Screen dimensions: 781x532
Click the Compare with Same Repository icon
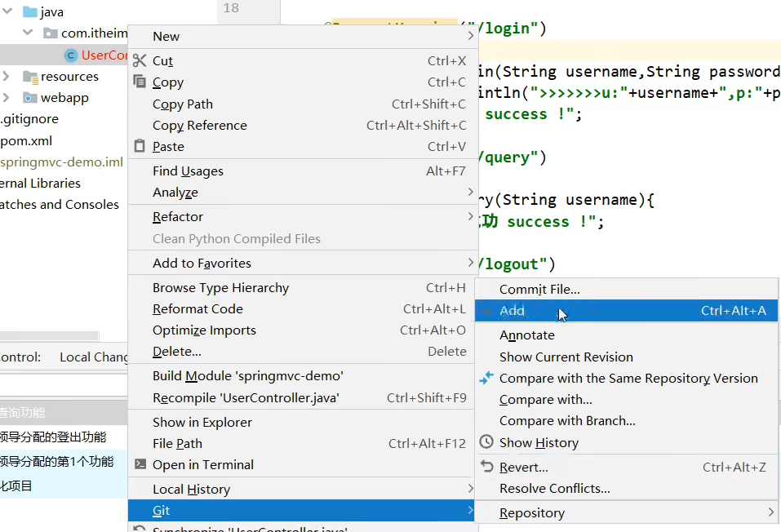click(x=486, y=378)
